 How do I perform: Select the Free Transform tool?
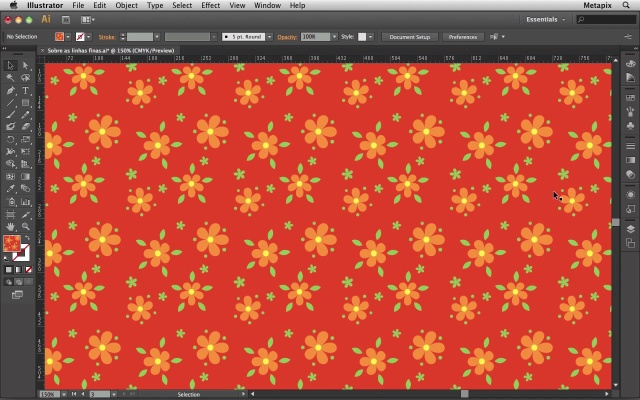[25, 152]
